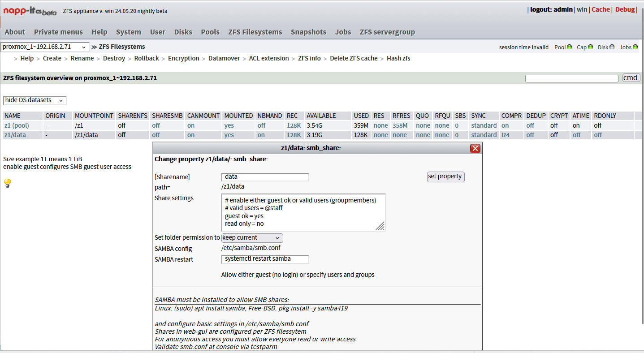Screen dimensions: 644x353
Task: Click the RDONLY off value for z1/data
Action: click(598, 135)
